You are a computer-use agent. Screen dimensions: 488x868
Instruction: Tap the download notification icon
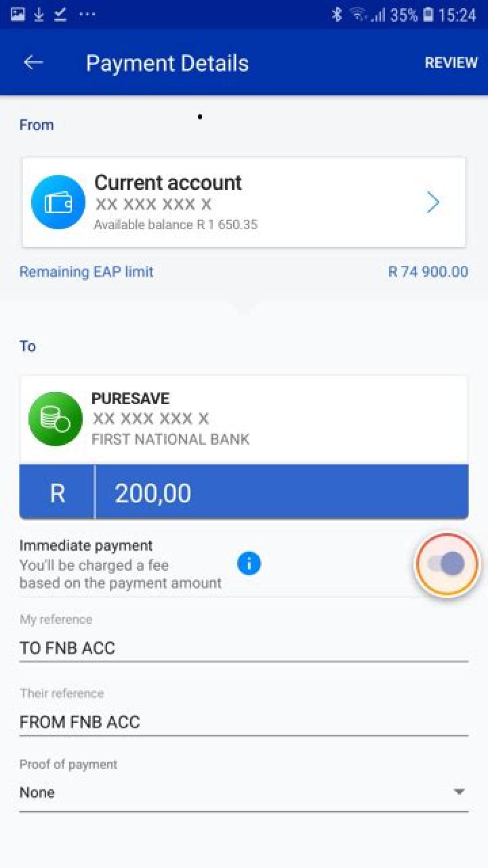(39, 14)
